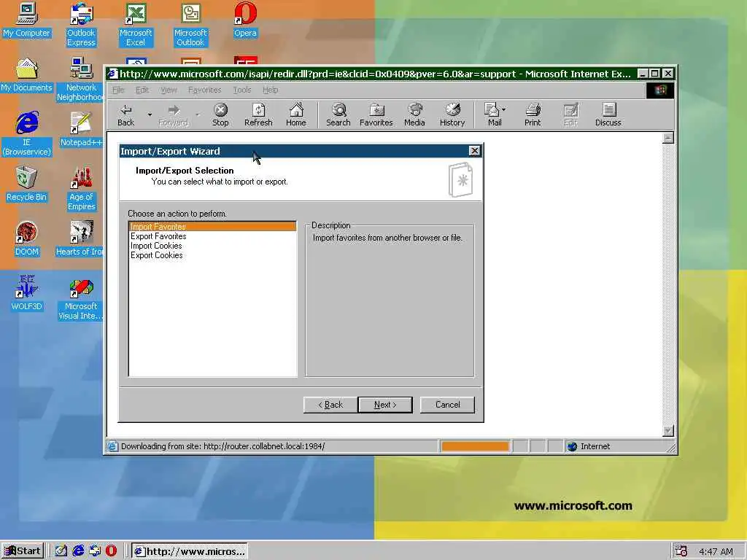Select Import Cookies in the action list
The width and height of the screenshot is (747, 560).
(x=212, y=246)
